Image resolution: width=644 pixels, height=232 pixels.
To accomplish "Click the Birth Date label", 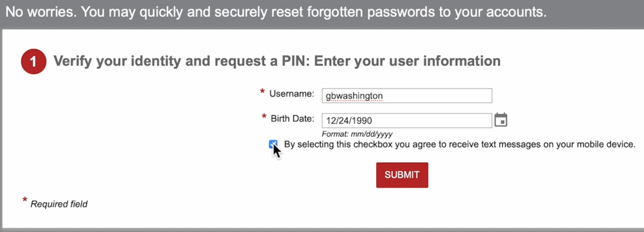I will (x=292, y=118).
